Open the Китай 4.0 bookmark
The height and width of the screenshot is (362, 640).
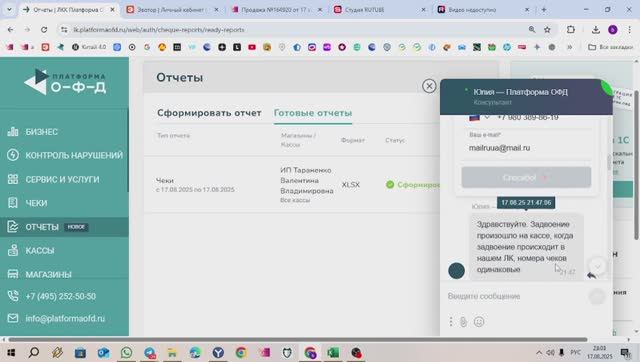tap(89, 47)
